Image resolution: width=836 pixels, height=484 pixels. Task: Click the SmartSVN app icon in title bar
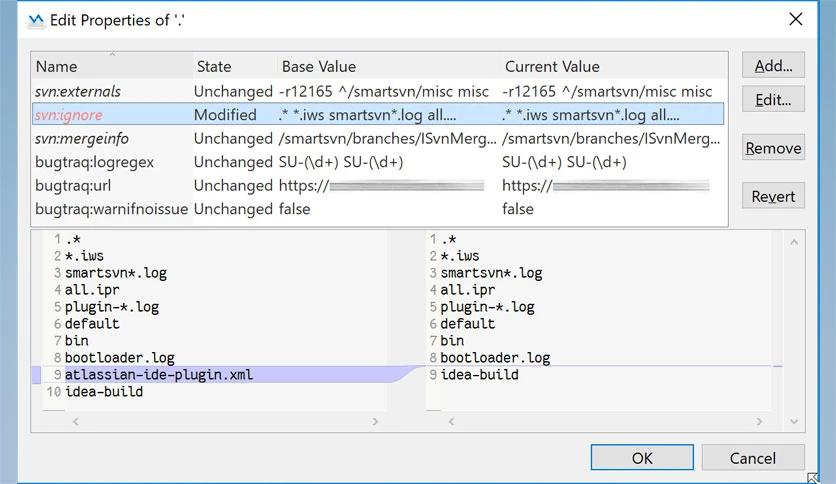point(36,20)
